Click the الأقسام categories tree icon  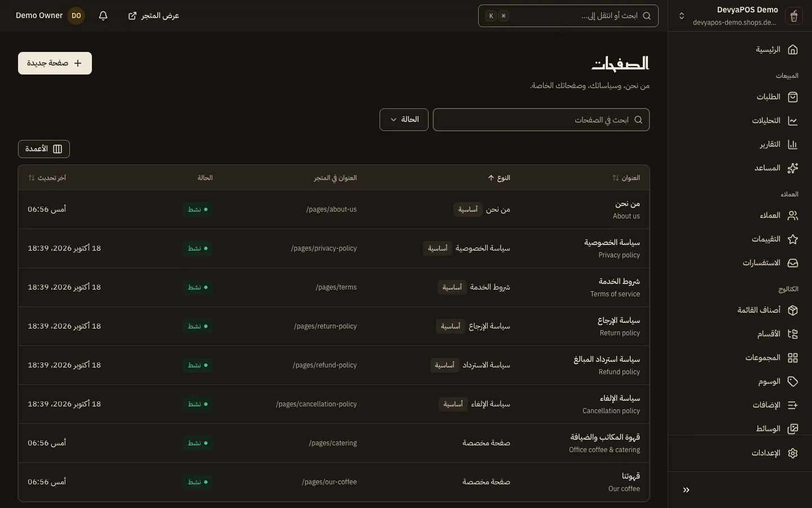coord(792,334)
